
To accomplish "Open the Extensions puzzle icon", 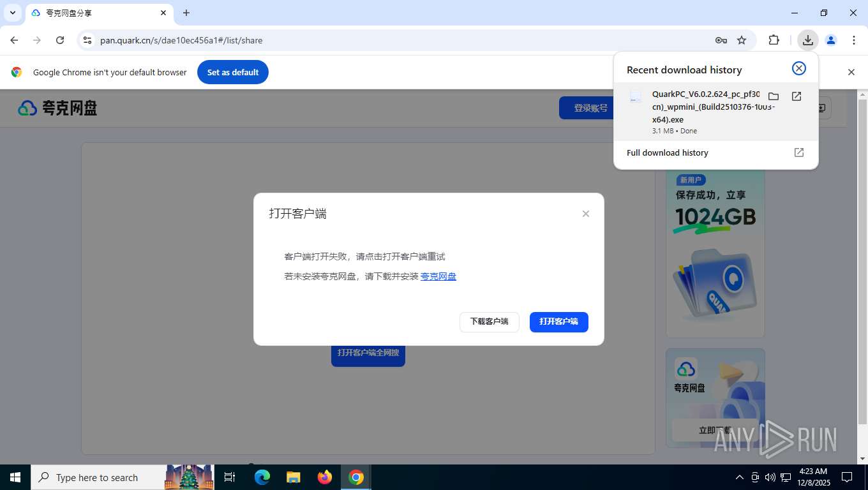I will [x=774, y=40].
